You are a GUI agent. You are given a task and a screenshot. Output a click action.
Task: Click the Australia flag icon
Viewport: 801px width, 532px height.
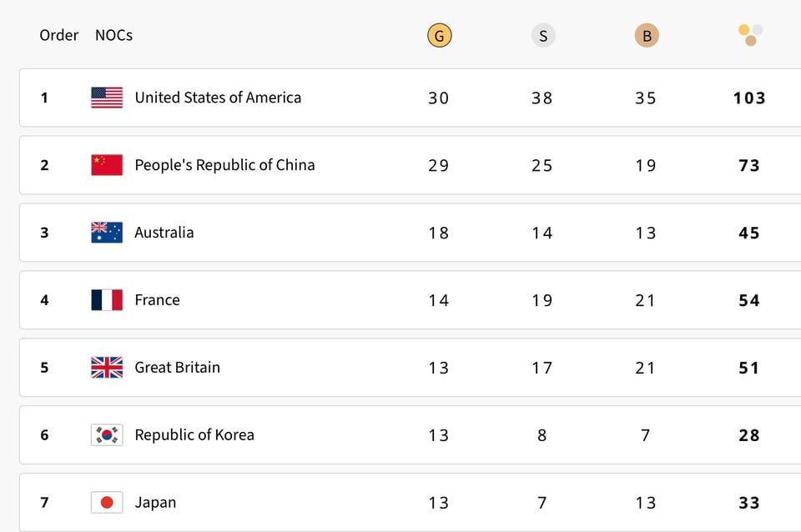tap(107, 233)
